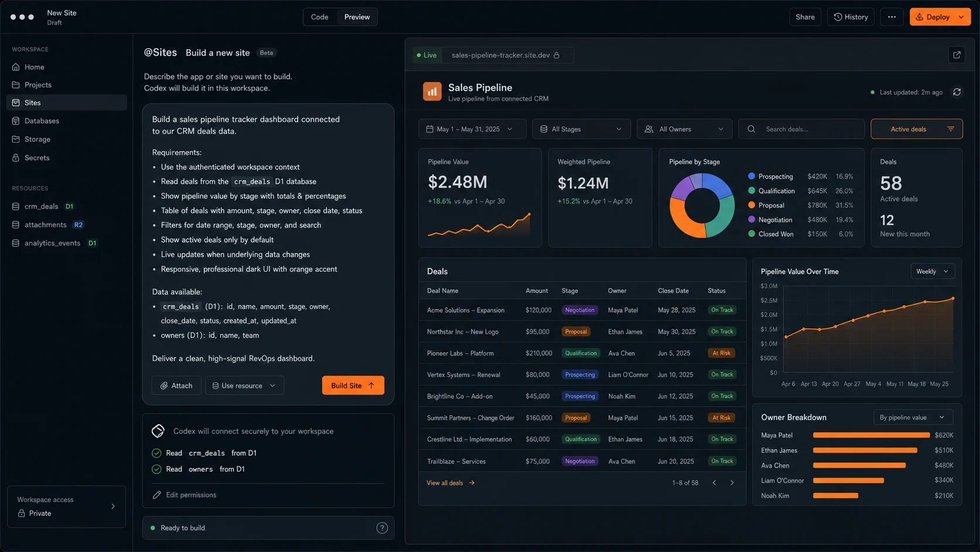This screenshot has width=980, height=552.
Task: Switch to the Code tab
Action: coord(319,17)
